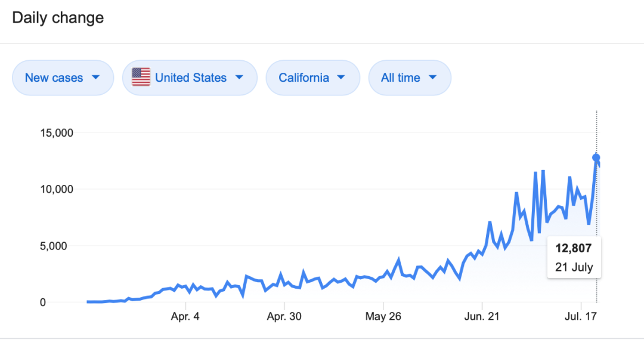Click the arrow next to All time
Screen dimensions: 644x343
coord(433,78)
